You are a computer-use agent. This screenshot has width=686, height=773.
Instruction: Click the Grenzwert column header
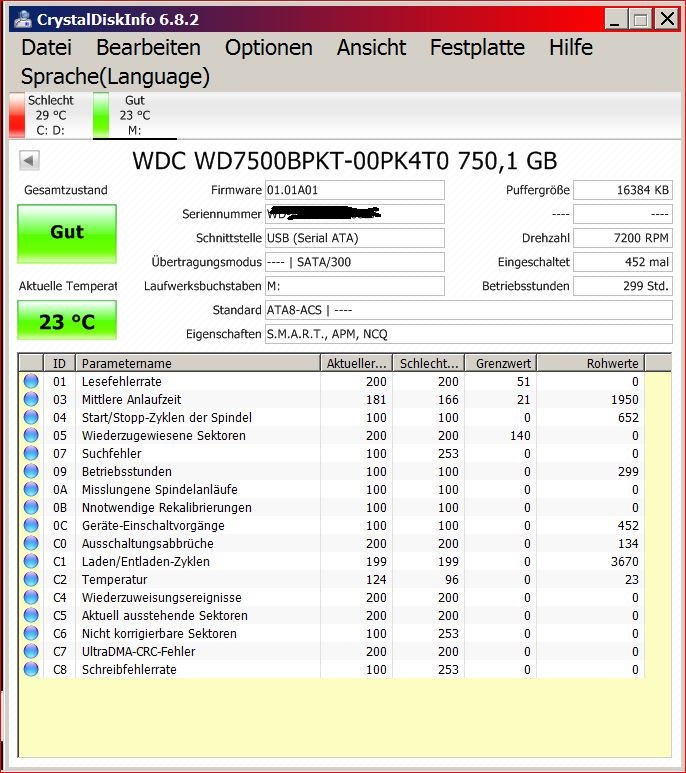pyautogui.click(x=501, y=363)
